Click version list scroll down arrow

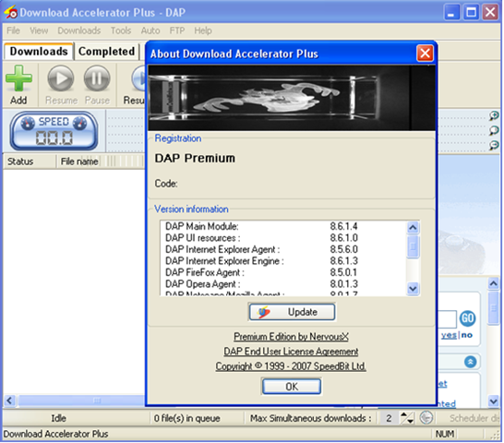coord(413,288)
